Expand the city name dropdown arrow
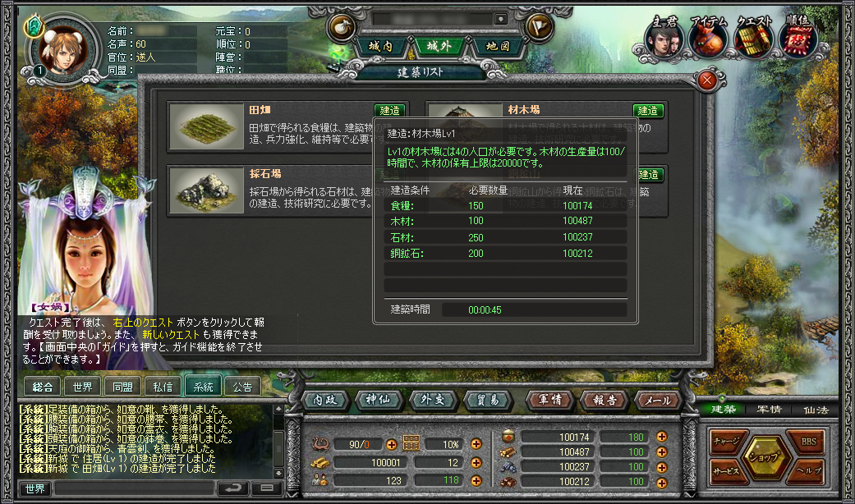Viewport: 855px width, 504px height. click(500, 19)
